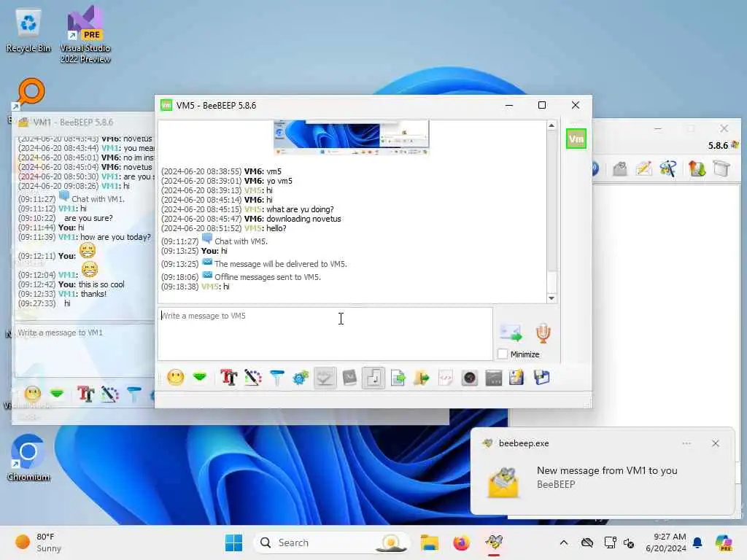Click the VM5 chat scrollbar down arrow

(x=551, y=298)
